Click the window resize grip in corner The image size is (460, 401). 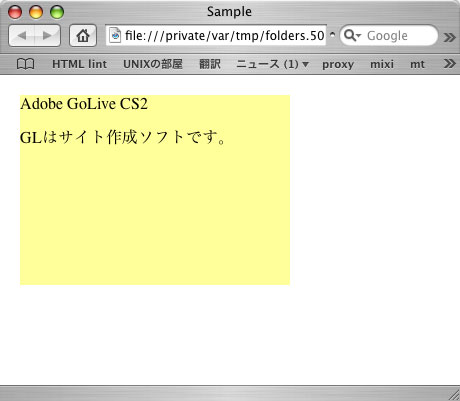[454, 395]
